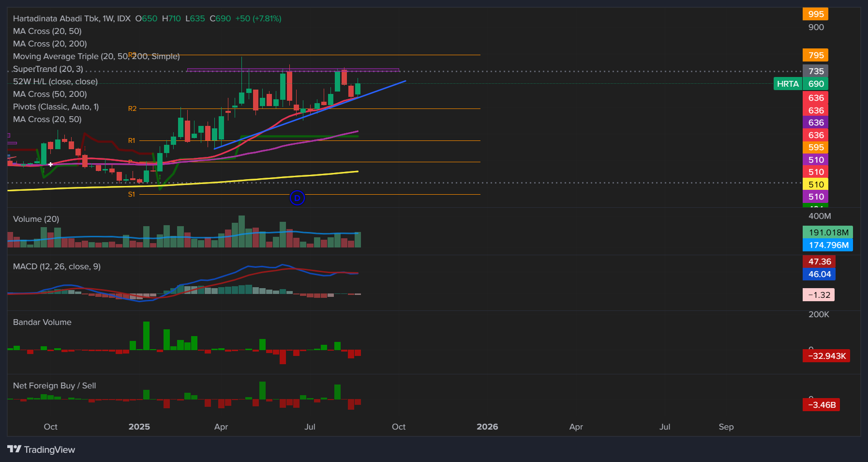Click the yellow 510 price label

click(x=816, y=184)
